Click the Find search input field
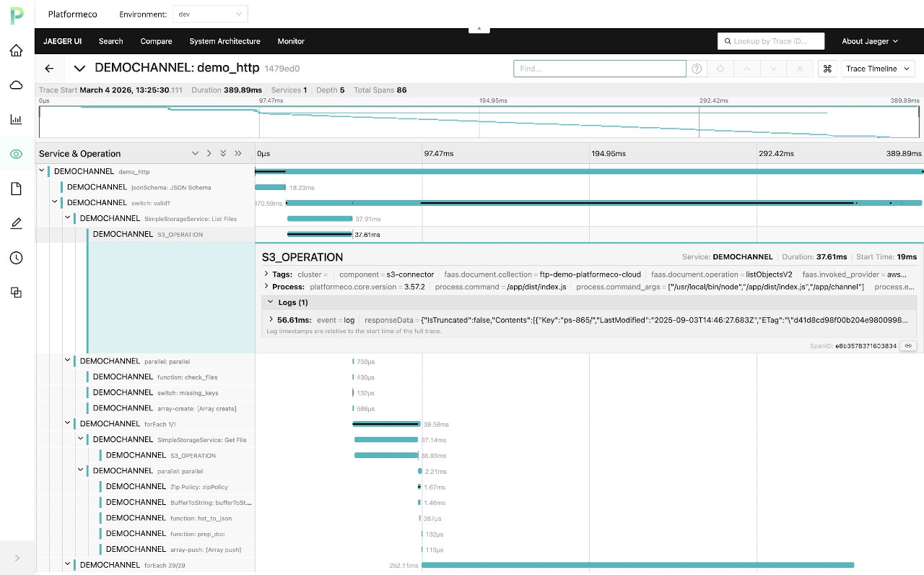 point(599,69)
